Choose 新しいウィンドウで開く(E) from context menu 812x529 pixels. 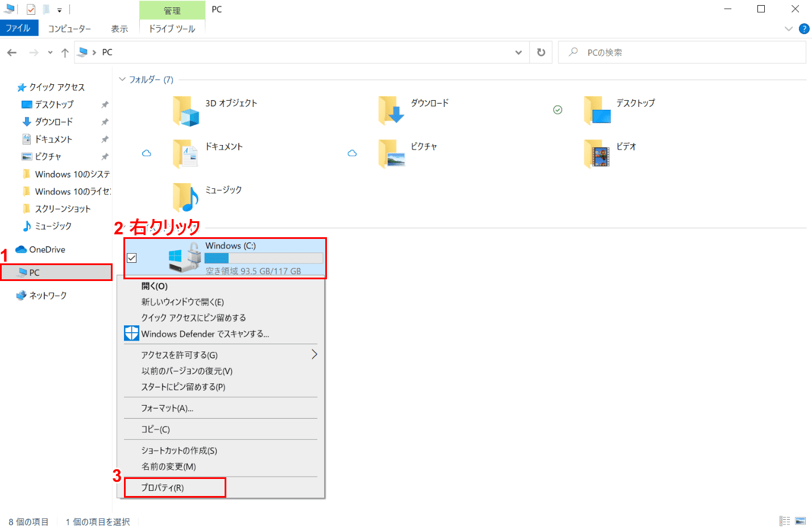click(x=221, y=302)
